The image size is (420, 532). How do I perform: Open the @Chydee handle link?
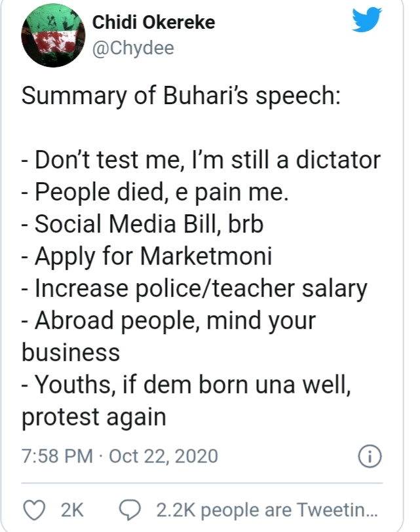tap(134, 47)
